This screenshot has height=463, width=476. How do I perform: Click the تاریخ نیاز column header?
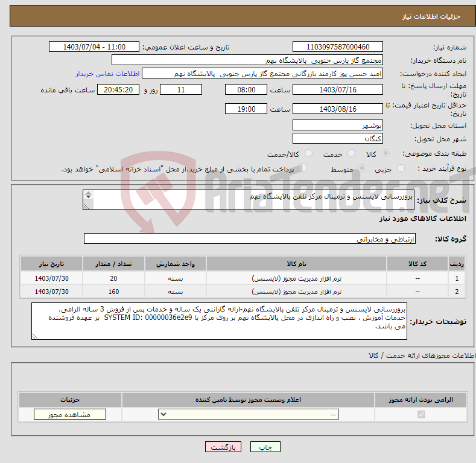[52, 264]
